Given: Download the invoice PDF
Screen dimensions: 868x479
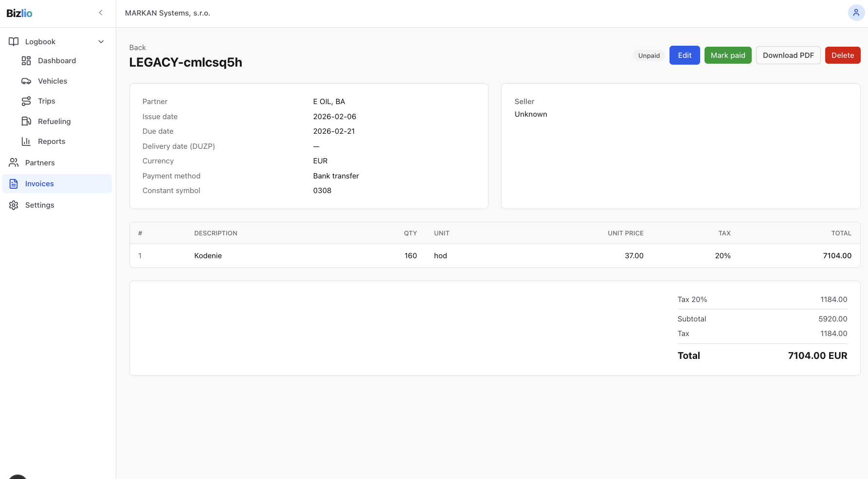Looking at the screenshot, I should pyautogui.click(x=788, y=55).
